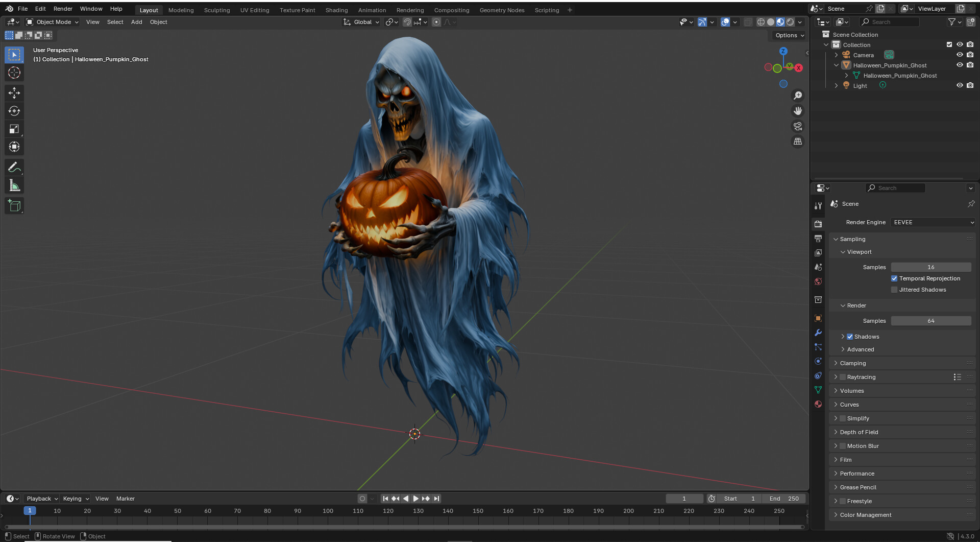Open the Object properties tab
This screenshot has width=980, height=542.
(x=818, y=318)
